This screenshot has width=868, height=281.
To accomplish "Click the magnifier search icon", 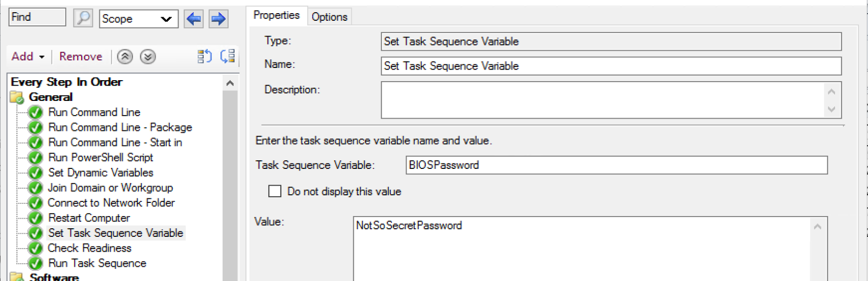I will point(83,18).
